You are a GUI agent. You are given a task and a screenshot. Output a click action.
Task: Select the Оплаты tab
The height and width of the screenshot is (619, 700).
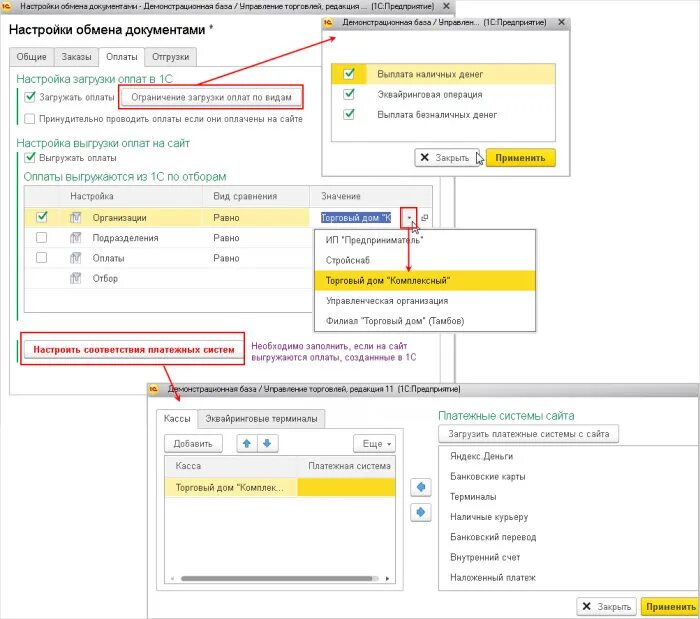coord(121,57)
